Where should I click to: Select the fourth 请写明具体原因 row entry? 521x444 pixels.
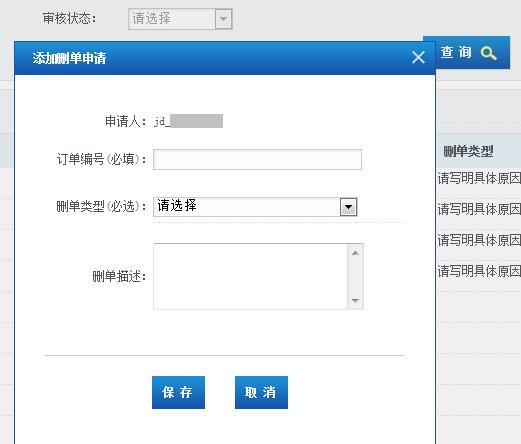point(479,271)
